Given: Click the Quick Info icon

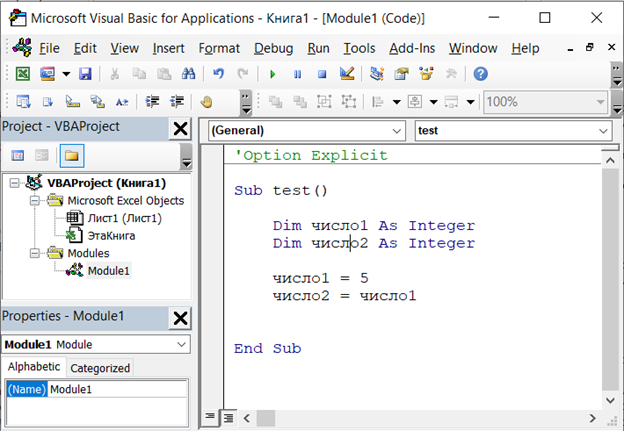Looking at the screenshot, I should [72, 102].
